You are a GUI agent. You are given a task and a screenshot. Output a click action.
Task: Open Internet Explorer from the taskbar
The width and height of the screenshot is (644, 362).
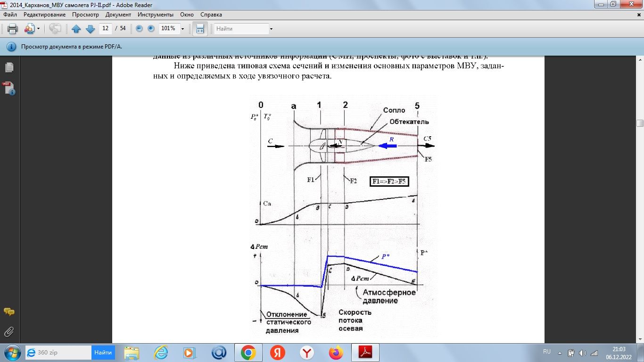(x=161, y=353)
